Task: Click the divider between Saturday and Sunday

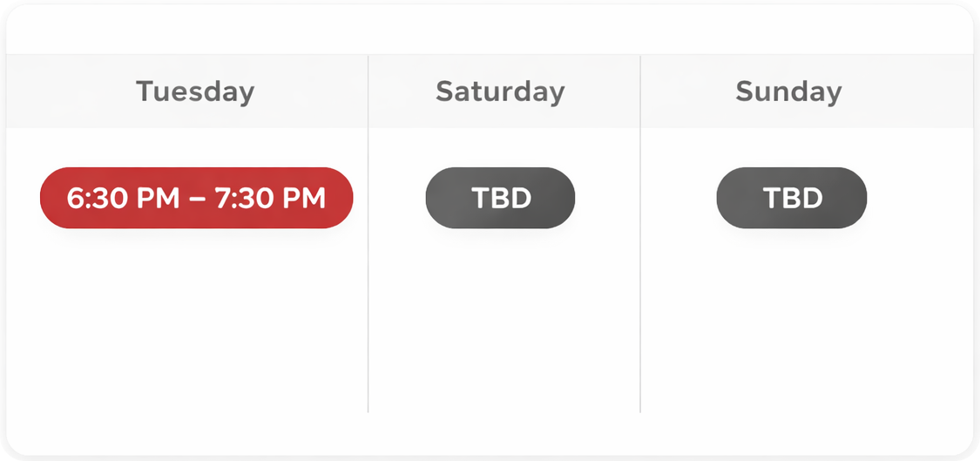Action: 640,261
